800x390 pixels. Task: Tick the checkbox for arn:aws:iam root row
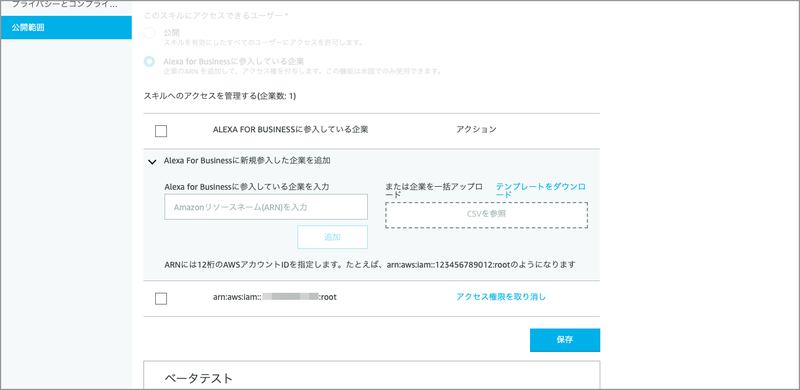[161, 299]
